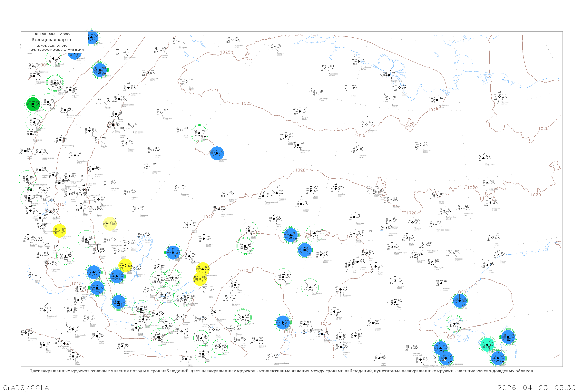Click the green filled circle at Каргасок station

pyautogui.click(x=33, y=104)
